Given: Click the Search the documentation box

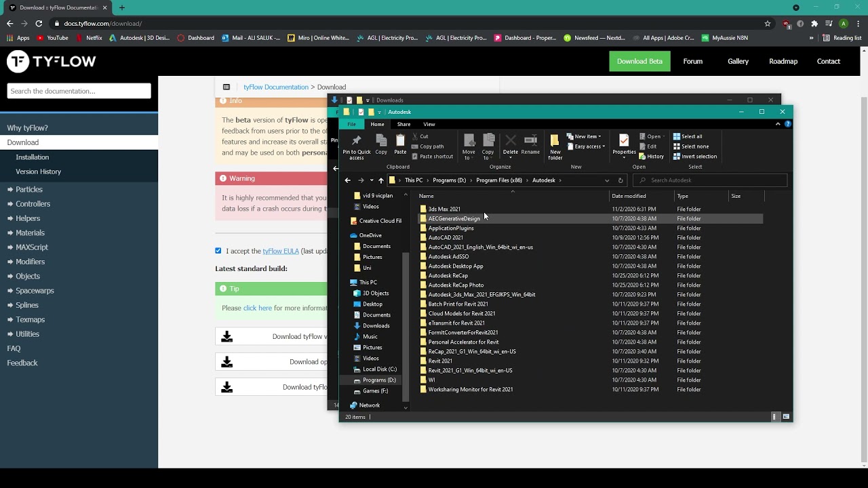Looking at the screenshot, I should [79, 91].
